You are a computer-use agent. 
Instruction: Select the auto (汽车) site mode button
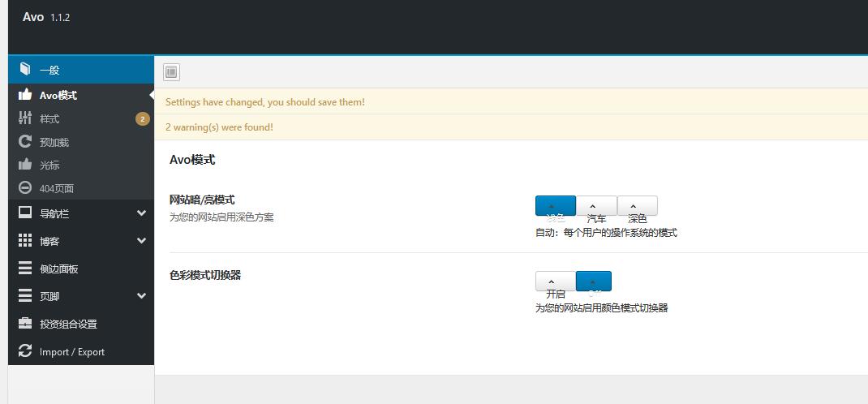[x=596, y=206]
